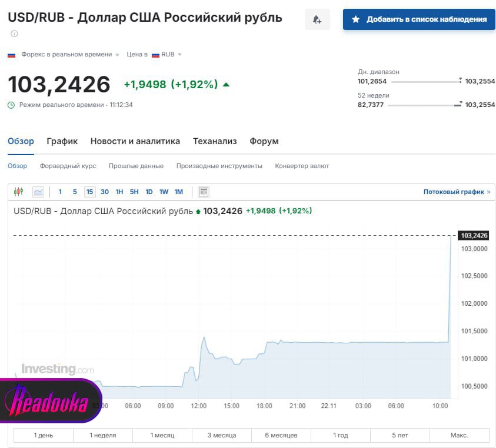The height and width of the screenshot is (448, 496).
Task: Switch to the Новости и аналитика tab
Action: 135,141
